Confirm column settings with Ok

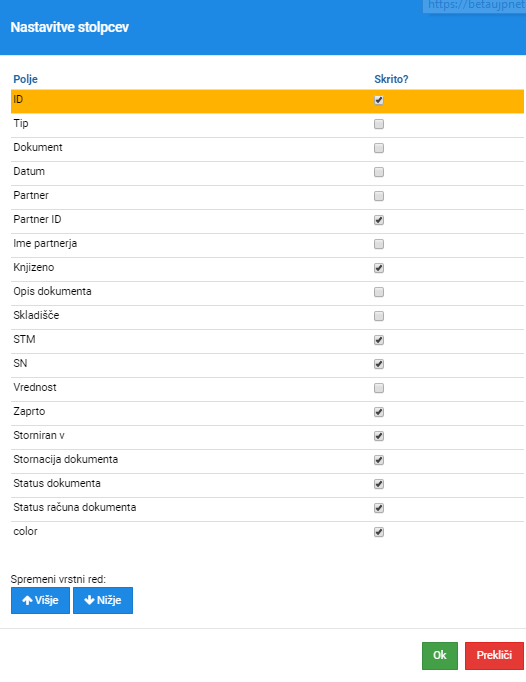[440, 655]
